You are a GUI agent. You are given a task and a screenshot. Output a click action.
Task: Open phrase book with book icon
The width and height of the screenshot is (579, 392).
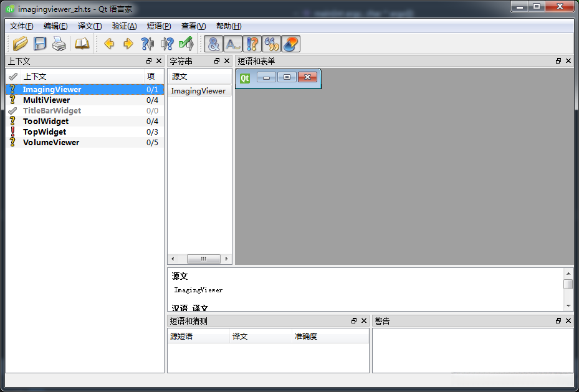click(x=82, y=44)
